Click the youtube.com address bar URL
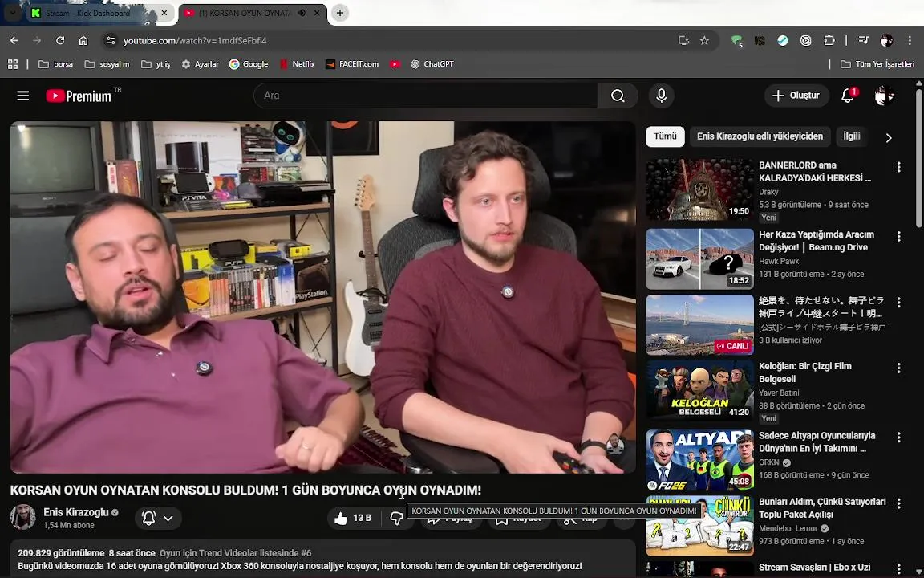The height and width of the screenshot is (578, 924). (x=195, y=40)
